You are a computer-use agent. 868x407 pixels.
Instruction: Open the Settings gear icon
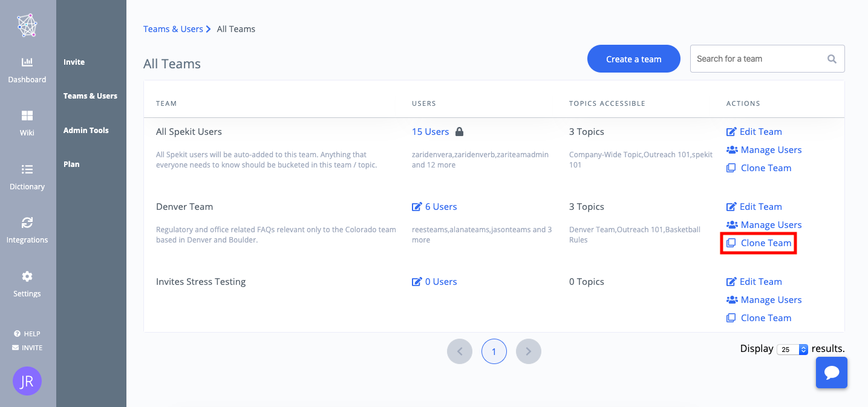(x=27, y=276)
